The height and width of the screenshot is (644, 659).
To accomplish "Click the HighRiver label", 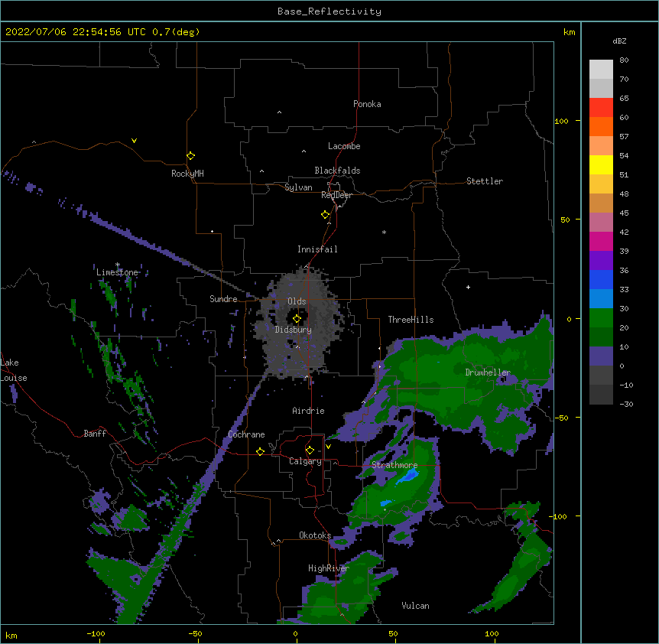I will [x=329, y=568].
